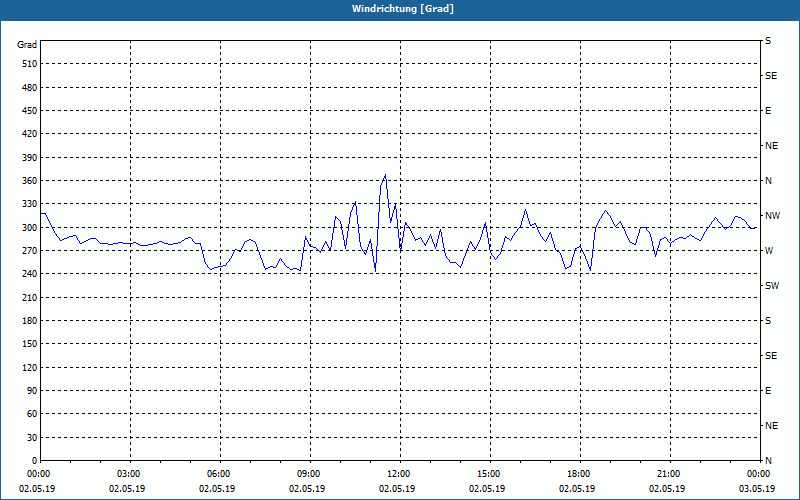
Task: Click the "30" y-axis value
Action: pyautogui.click(x=32, y=437)
